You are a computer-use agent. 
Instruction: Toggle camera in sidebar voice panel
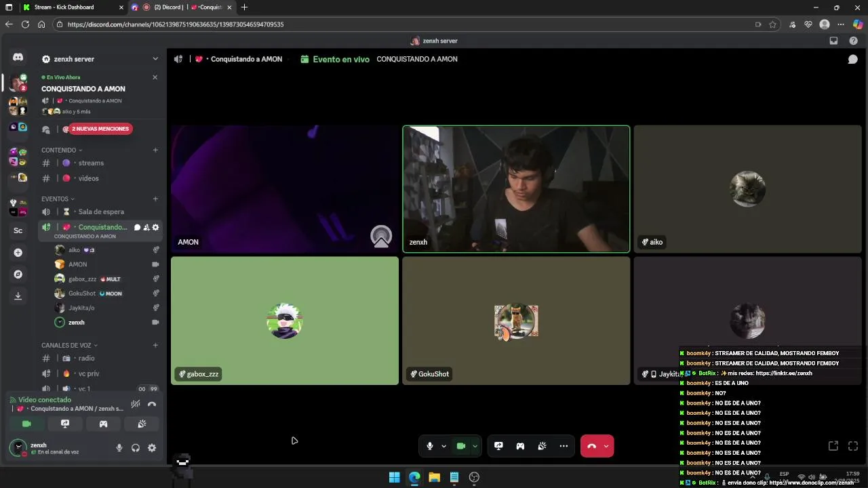(x=26, y=424)
